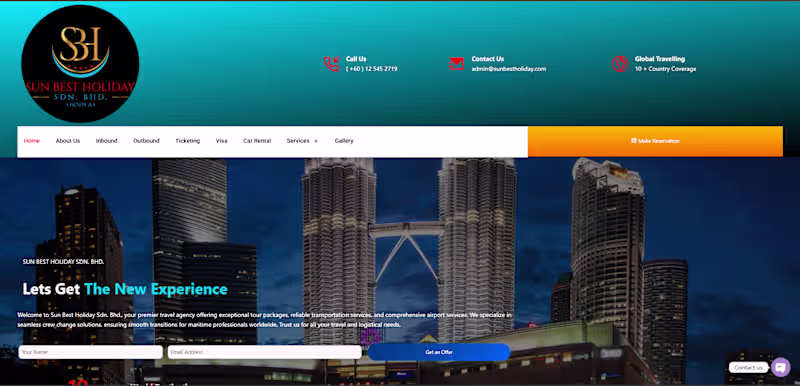Click the blue Get an Offer button

(x=439, y=352)
